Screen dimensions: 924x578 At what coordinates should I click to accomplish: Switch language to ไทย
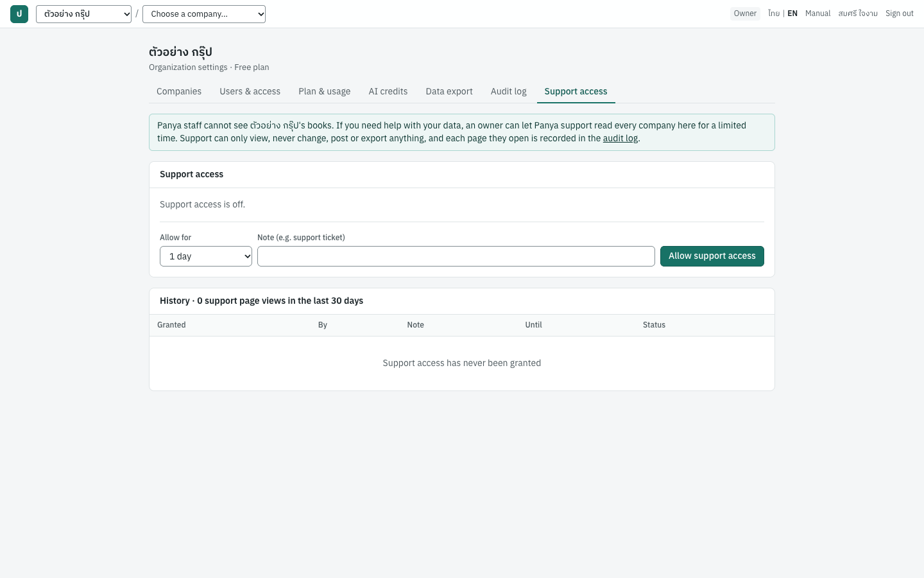(x=774, y=13)
